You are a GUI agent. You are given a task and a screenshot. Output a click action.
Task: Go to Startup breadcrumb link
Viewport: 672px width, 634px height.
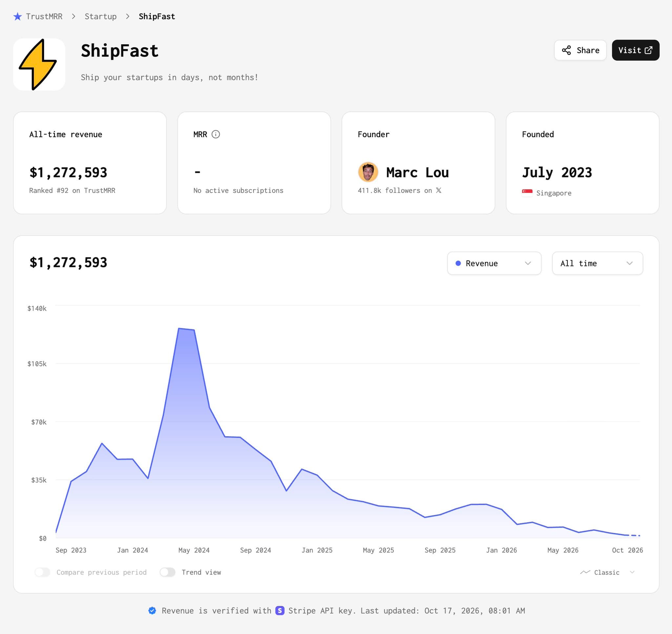pos(100,16)
